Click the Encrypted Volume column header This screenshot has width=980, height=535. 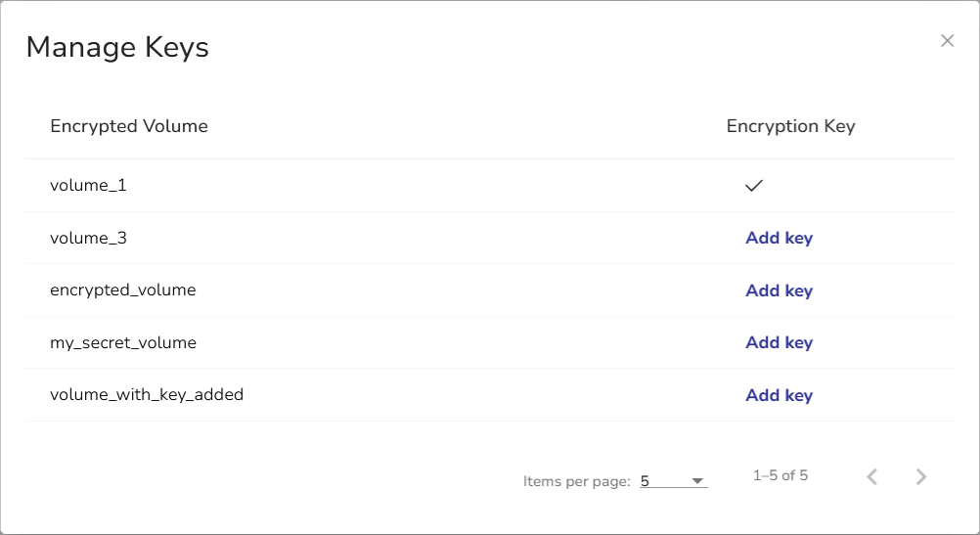click(129, 126)
